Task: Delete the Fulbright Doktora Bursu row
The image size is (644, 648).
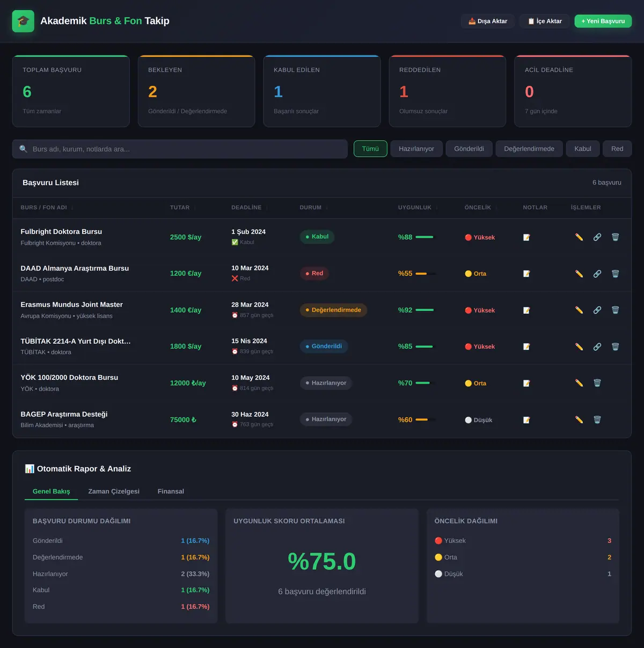Action: click(x=616, y=237)
